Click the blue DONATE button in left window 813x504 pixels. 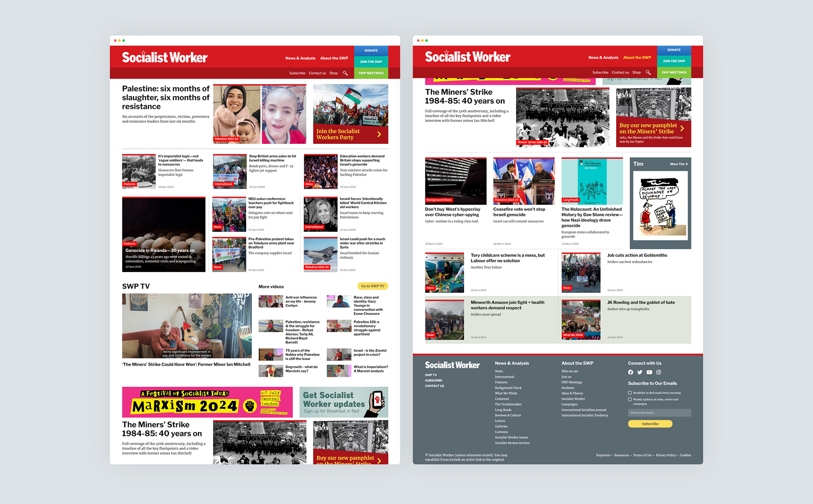(x=371, y=50)
